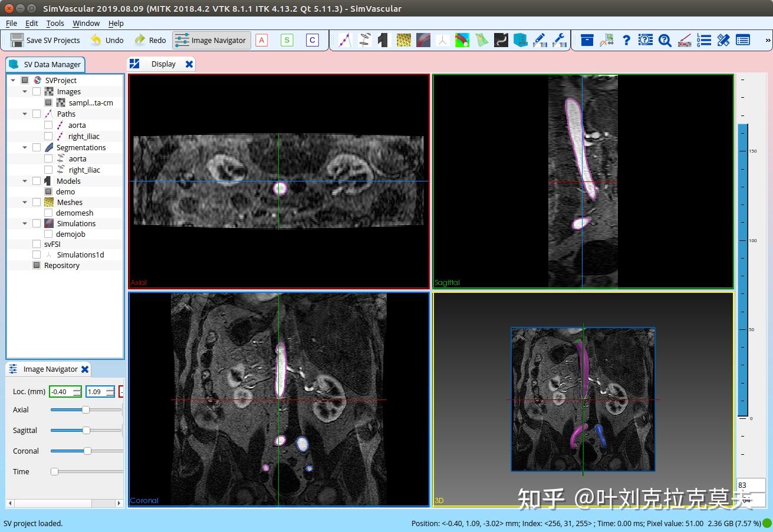Open the blue file cabinet icon

click(x=521, y=40)
